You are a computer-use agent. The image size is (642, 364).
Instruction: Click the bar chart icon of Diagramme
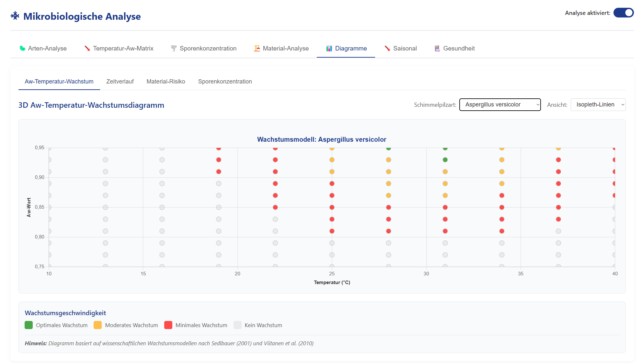(329, 48)
